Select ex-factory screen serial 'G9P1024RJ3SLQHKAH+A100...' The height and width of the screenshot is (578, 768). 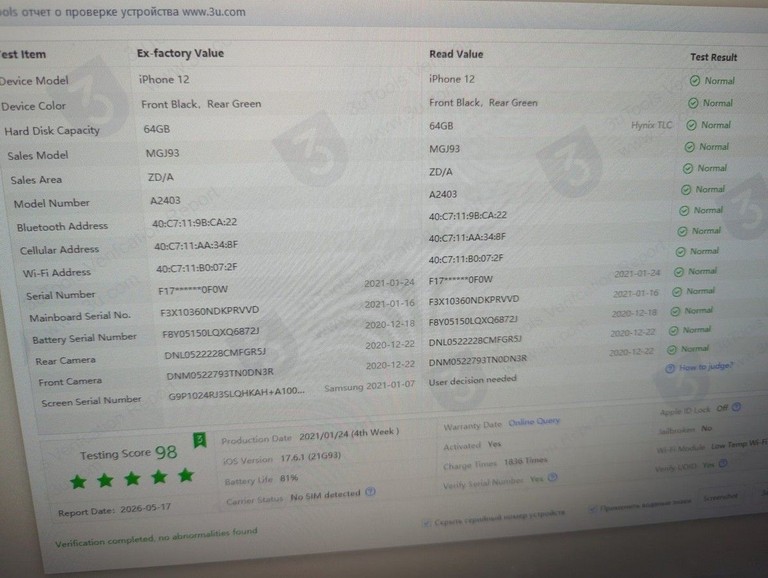(237, 393)
